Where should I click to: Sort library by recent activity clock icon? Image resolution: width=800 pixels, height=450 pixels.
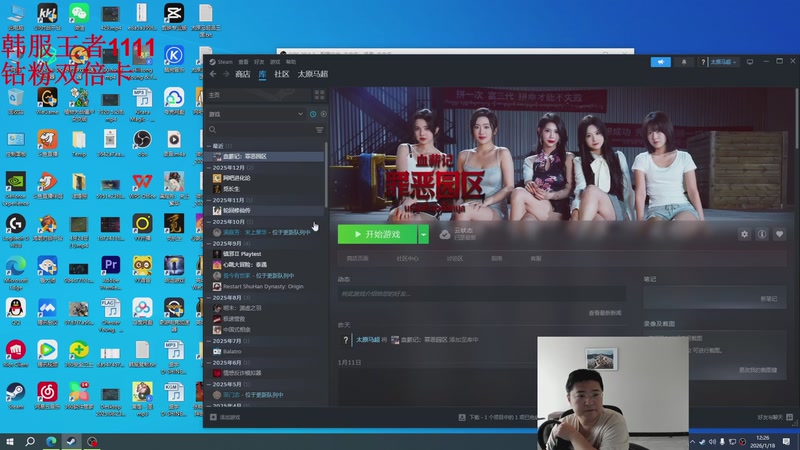(313, 114)
